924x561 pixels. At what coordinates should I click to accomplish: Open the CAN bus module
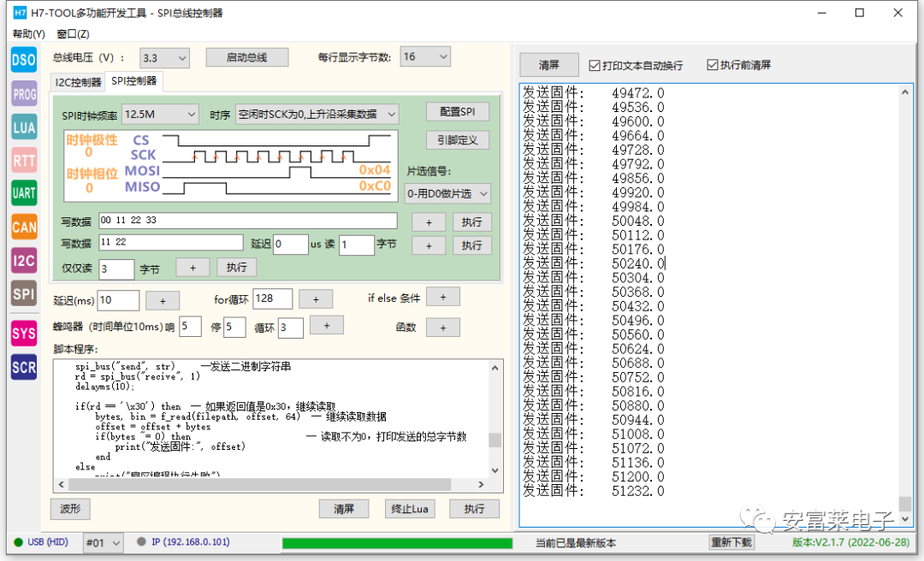(24, 227)
